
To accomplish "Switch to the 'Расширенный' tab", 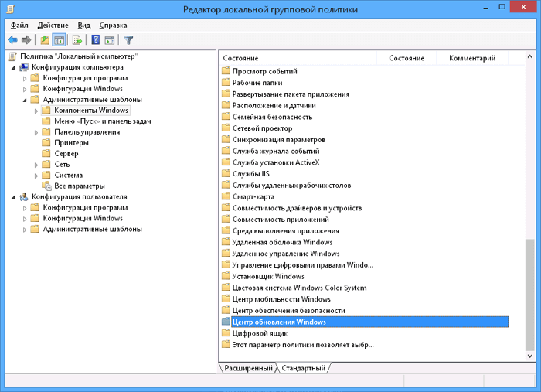I will (247, 369).
